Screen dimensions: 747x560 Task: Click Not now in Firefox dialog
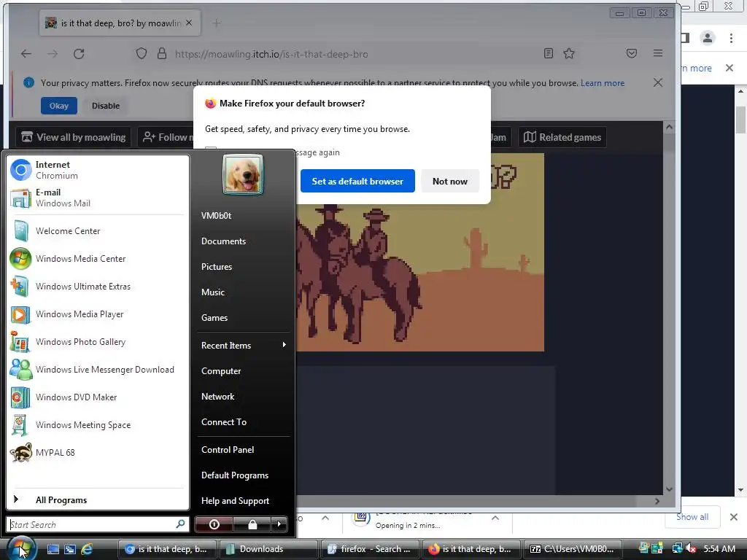point(449,181)
